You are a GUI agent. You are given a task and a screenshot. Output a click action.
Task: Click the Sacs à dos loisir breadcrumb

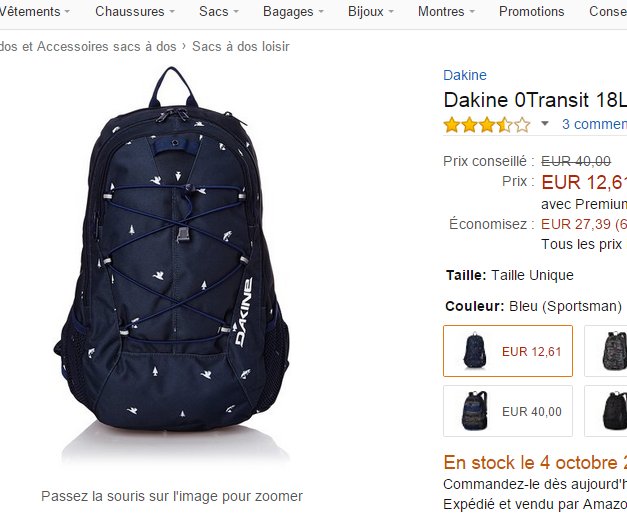241,46
